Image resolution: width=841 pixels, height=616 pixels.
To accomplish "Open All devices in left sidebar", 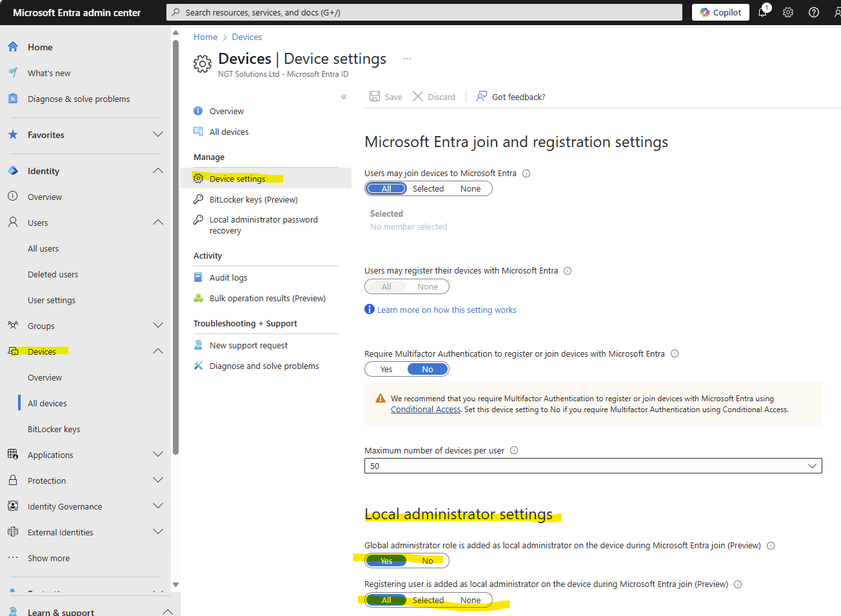I will (47, 403).
